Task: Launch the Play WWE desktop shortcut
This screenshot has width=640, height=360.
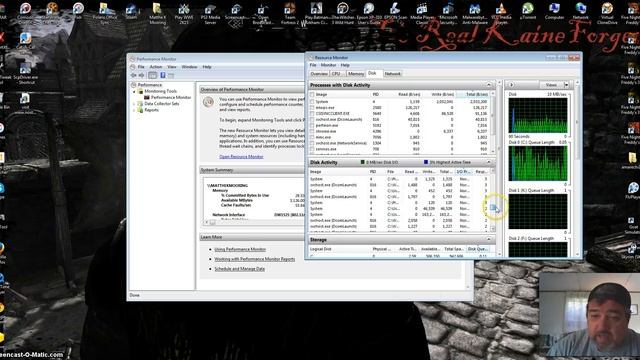Action: (x=184, y=13)
